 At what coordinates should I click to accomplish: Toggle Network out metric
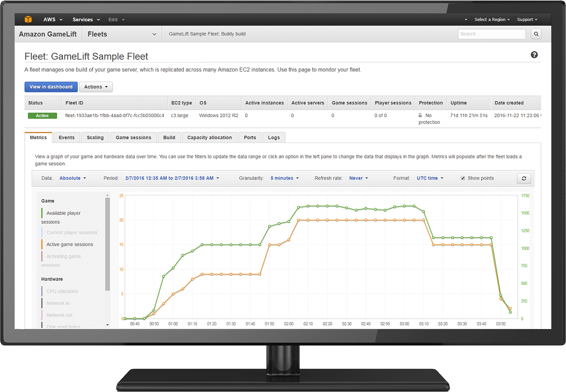click(x=57, y=315)
